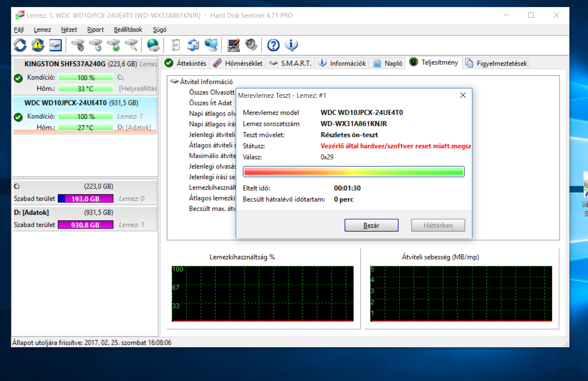Click WDC temperature bar 27 °C
The image size is (588, 381).
pyautogui.click(x=86, y=128)
